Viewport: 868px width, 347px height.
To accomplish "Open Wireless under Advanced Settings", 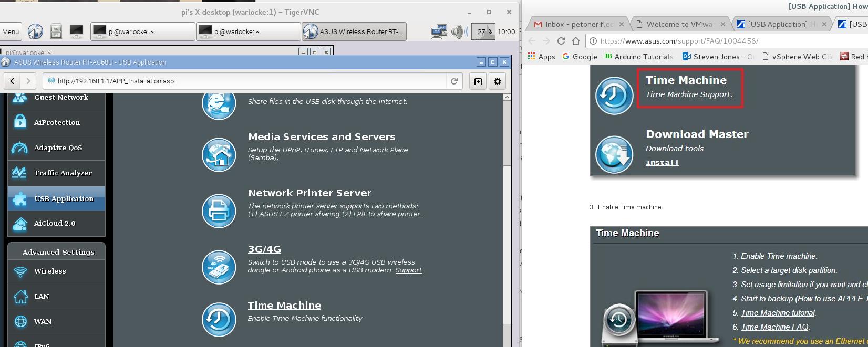I will [x=56, y=271].
